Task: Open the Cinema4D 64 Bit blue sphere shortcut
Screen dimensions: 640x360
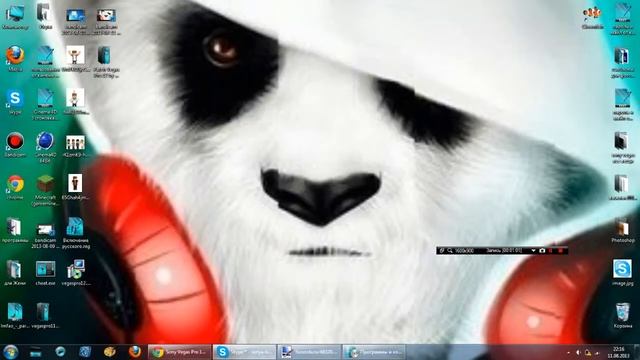Action: (45, 147)
